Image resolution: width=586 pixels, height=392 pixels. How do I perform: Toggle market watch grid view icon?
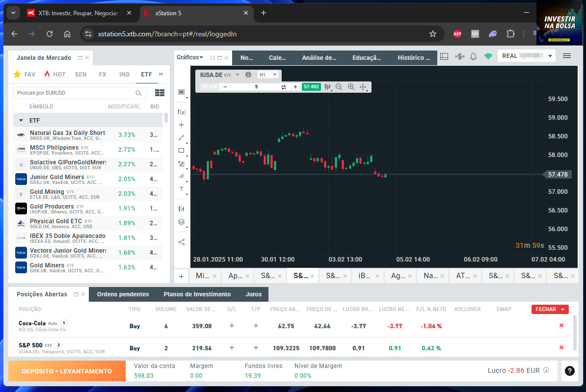coord(160,93)
